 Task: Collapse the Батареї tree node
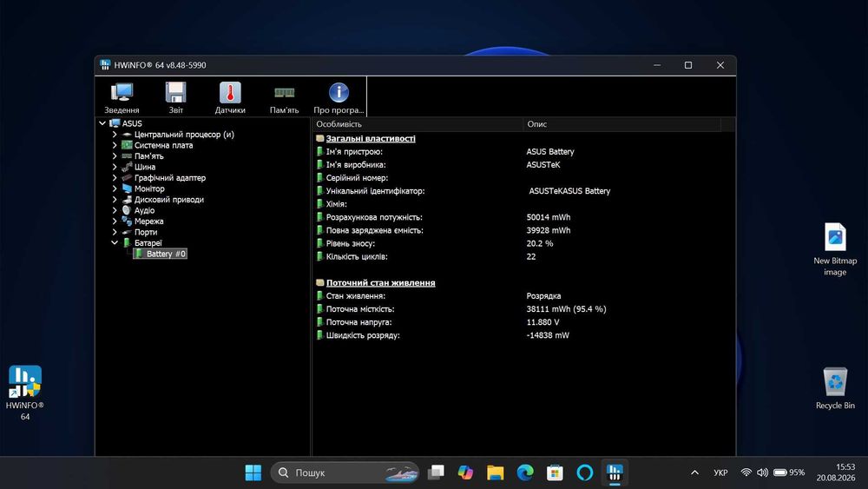115,242
